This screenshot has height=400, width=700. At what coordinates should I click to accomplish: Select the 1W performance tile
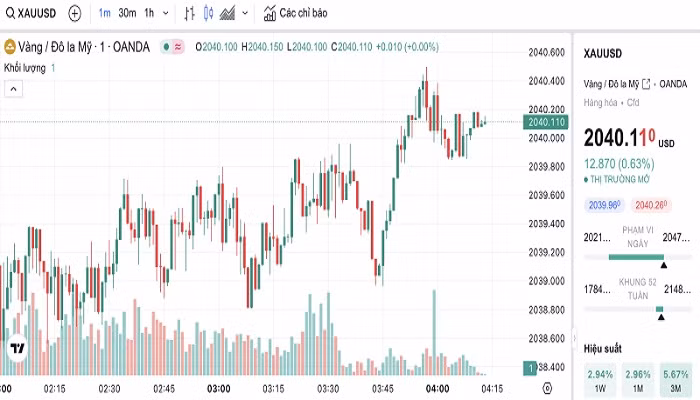pyautogui.click(x=600, y=380)
